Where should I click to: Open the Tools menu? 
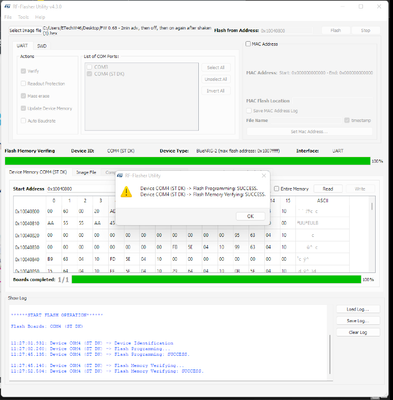(23, 17)
